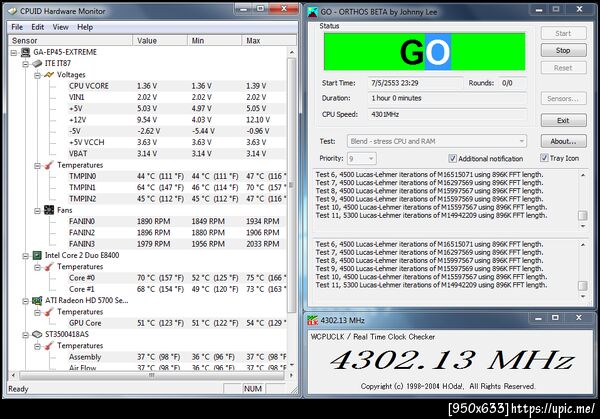
Task: Click the ATI Radeon HD 5700 card icon
Action: [37, 300]
